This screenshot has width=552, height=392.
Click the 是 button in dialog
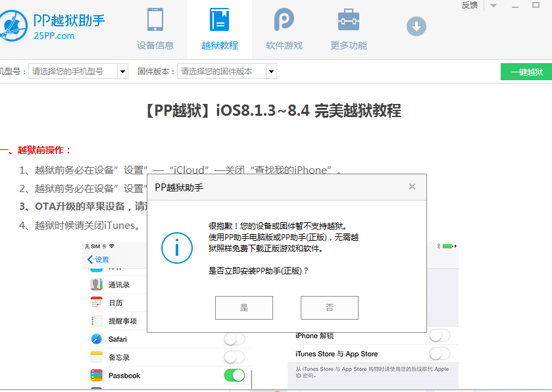point(244,308)
